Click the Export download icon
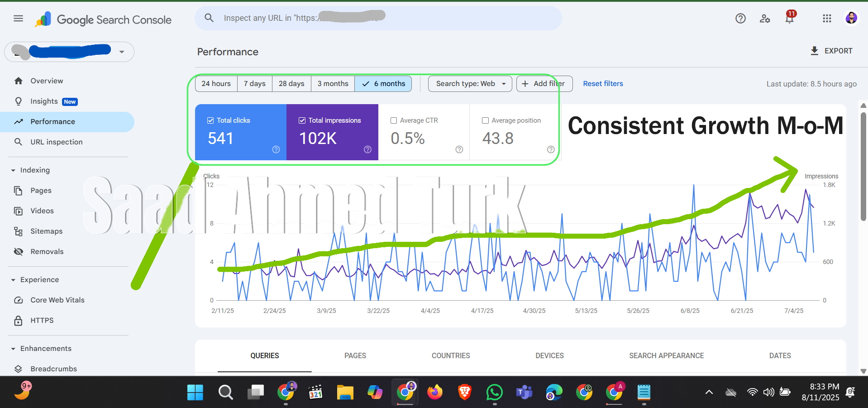This screenshot has height=408, width=868. [815, 51]
